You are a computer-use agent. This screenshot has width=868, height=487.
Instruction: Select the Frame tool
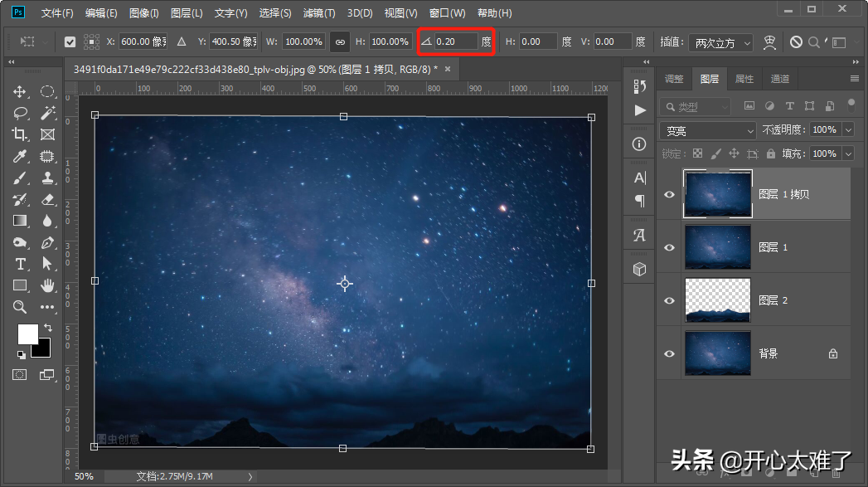pyautogui.click(x=47, y=134)
